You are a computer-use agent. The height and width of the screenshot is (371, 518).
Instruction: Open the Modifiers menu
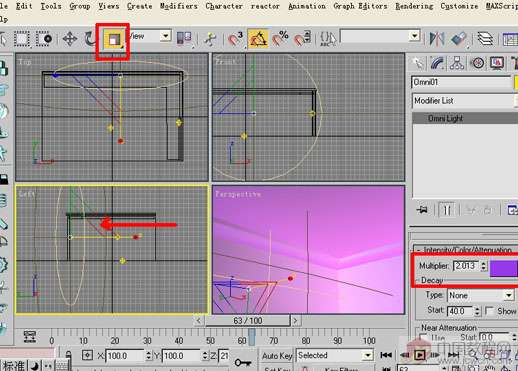coord(179,6)
